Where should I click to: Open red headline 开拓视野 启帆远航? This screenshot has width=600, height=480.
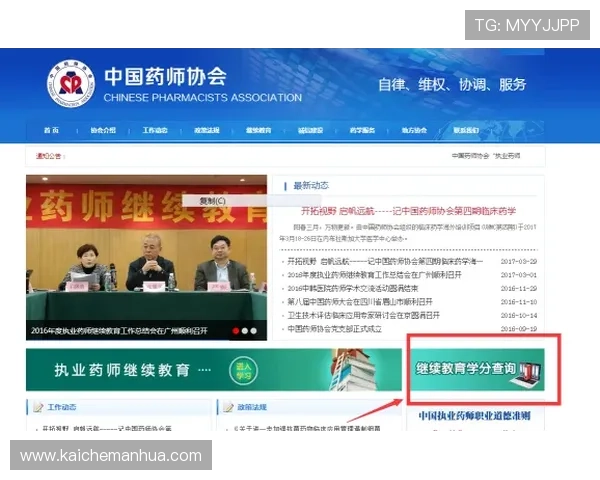point(408,211)
